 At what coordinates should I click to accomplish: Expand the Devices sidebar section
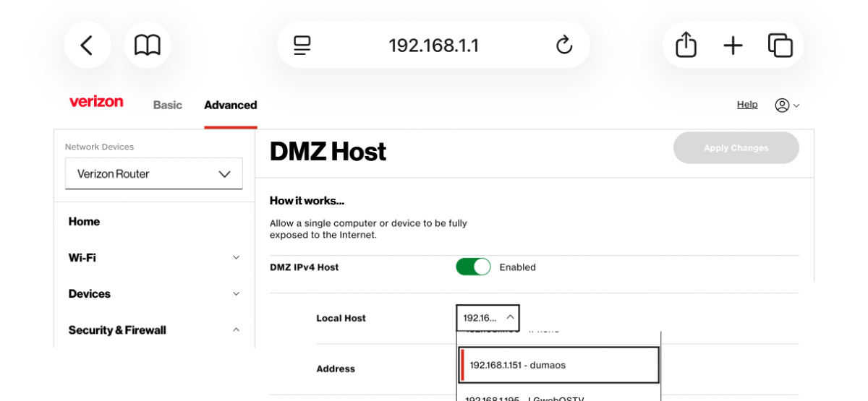click(x=154, y=293)
